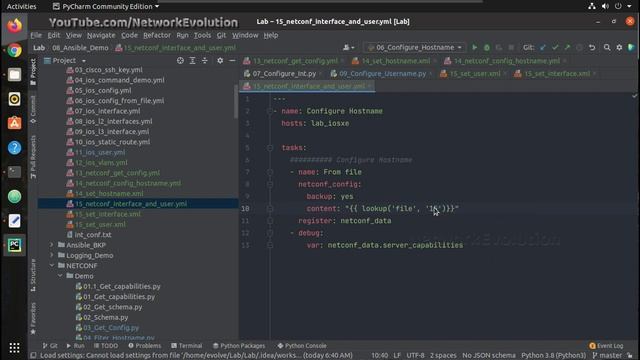Viewport: 640px width, 360px height.
Task: Click Python 3.8 interpreter in status bar
Action: [553, 355]
